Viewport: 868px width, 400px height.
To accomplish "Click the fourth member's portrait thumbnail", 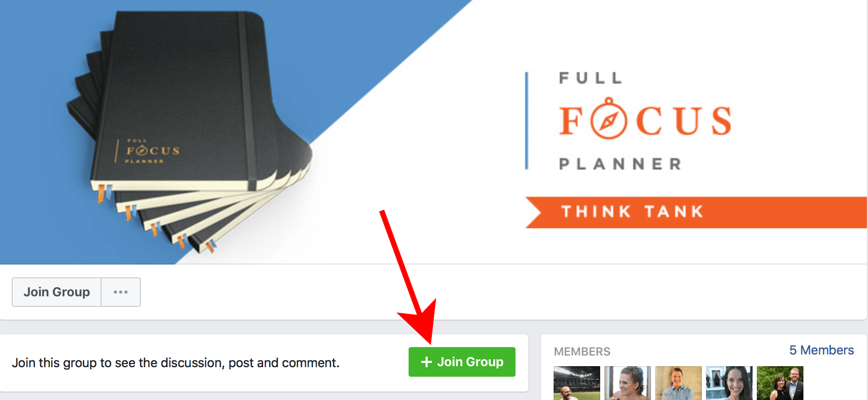I will click(x=729, y=383).
